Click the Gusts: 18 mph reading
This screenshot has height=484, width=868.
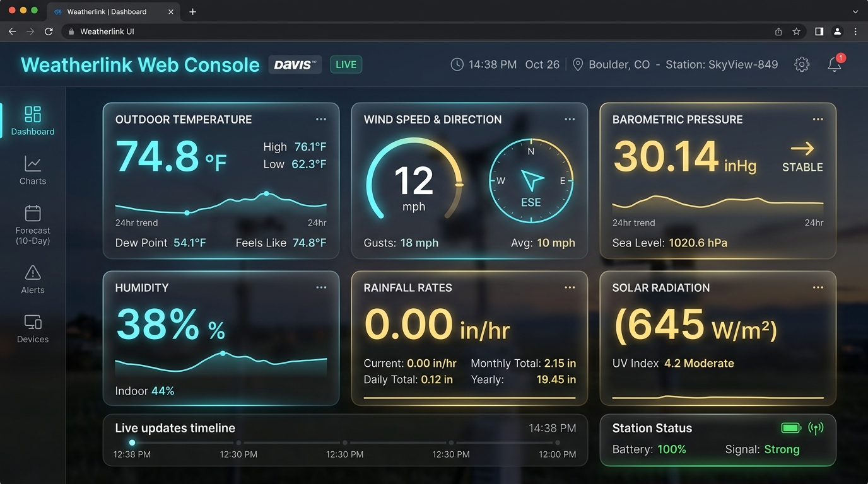pyautogui.click(x=401, y=243)
